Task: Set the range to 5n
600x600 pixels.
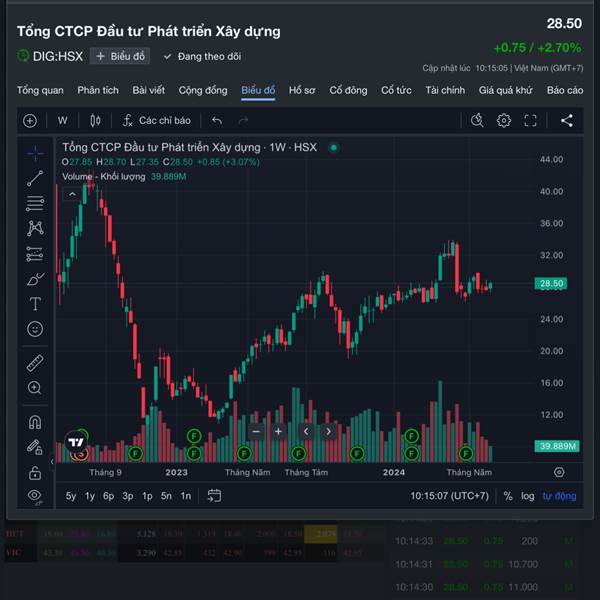Action: (x=166, y=496)
